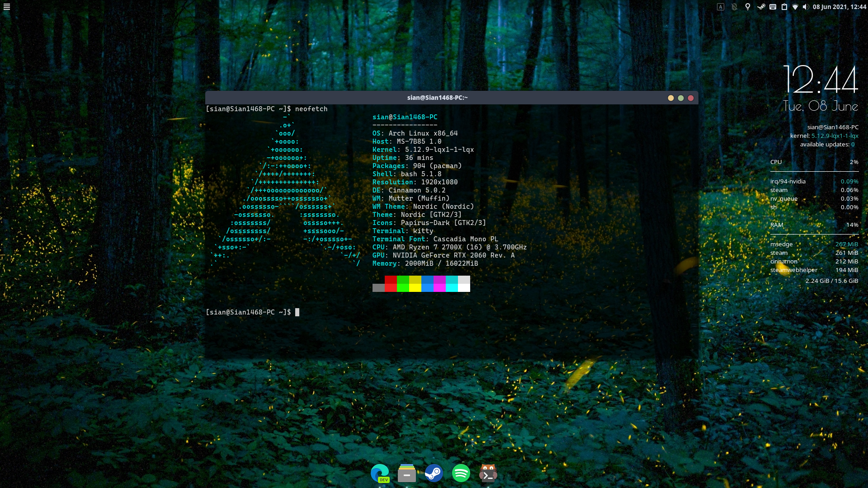Click the 'nv_queue' process row
This screenshot has height=488, width=868.
pyautogui.click(x=814, y=199)
